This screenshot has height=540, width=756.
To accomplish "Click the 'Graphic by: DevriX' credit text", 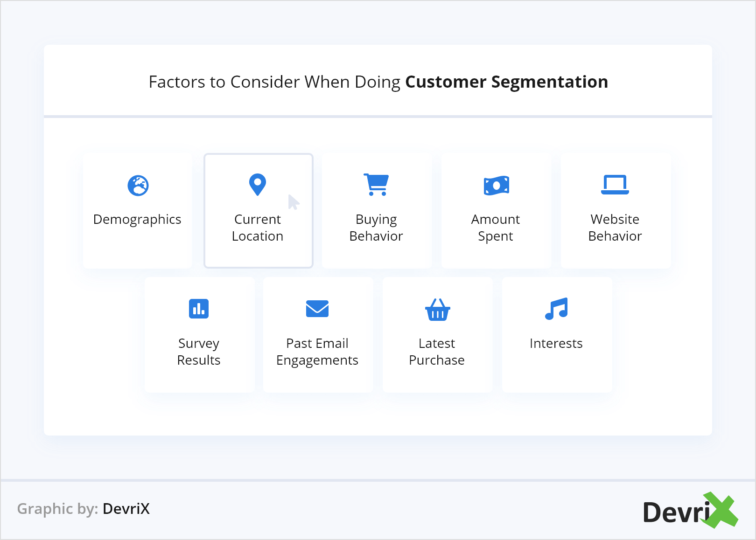I will pos(84,509).
